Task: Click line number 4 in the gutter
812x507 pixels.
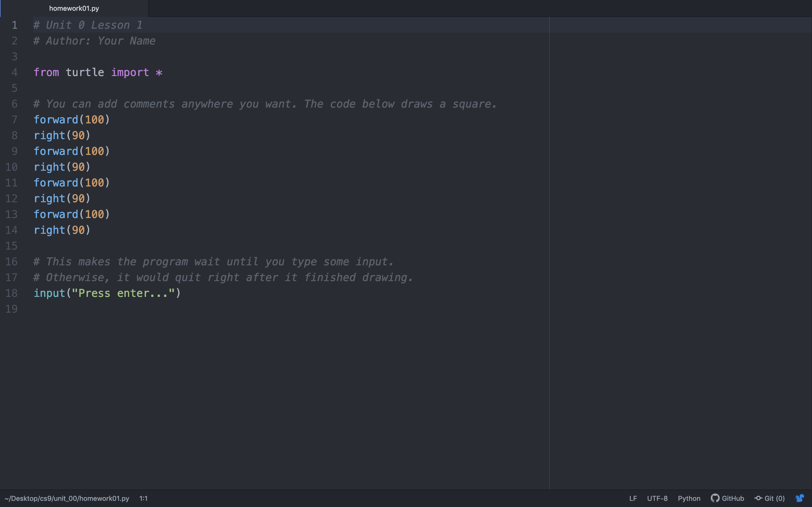Action: click(x=14, y=72)
